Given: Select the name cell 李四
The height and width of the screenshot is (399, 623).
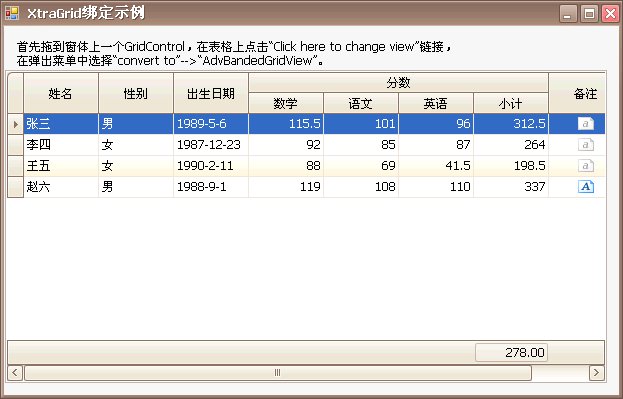Looking at the screenshot, I should point(61,145).
